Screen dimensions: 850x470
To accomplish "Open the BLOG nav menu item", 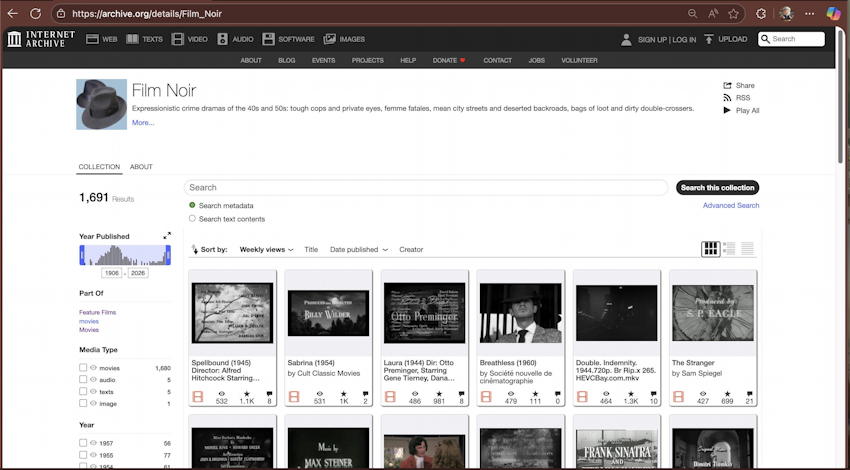I will [287, 60].
